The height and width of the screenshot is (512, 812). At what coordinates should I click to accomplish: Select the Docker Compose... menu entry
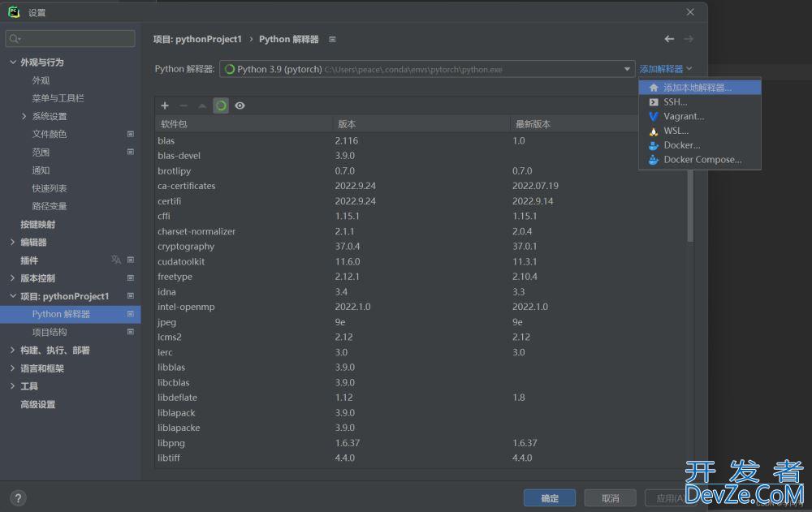point(700,160)
